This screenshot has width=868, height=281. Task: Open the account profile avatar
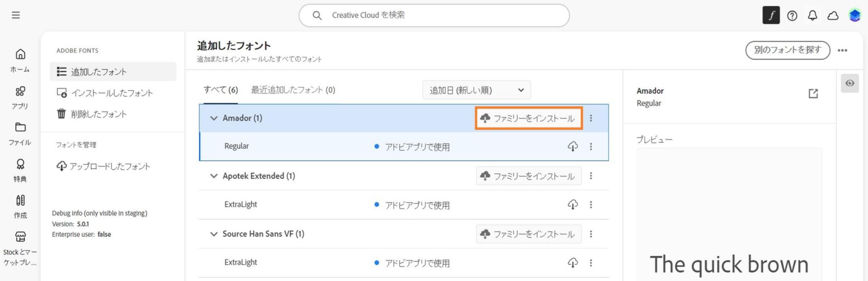point(854,15)
